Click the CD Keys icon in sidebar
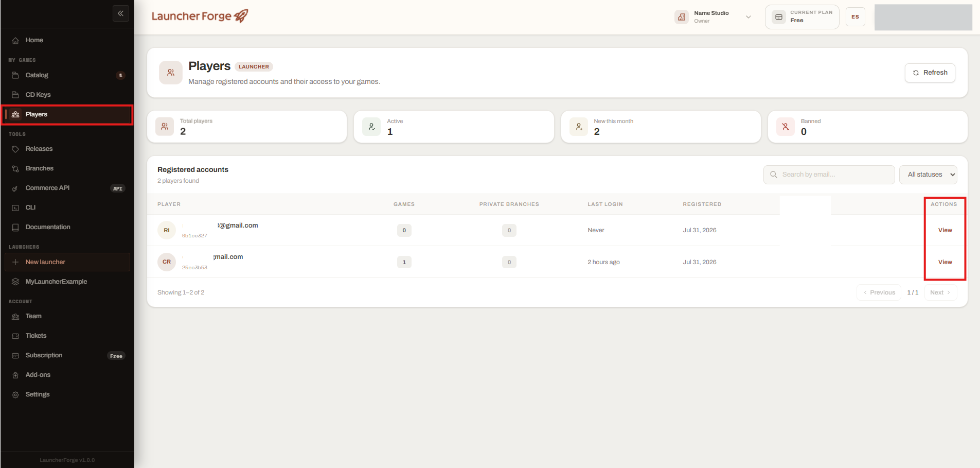 (15, 95)
